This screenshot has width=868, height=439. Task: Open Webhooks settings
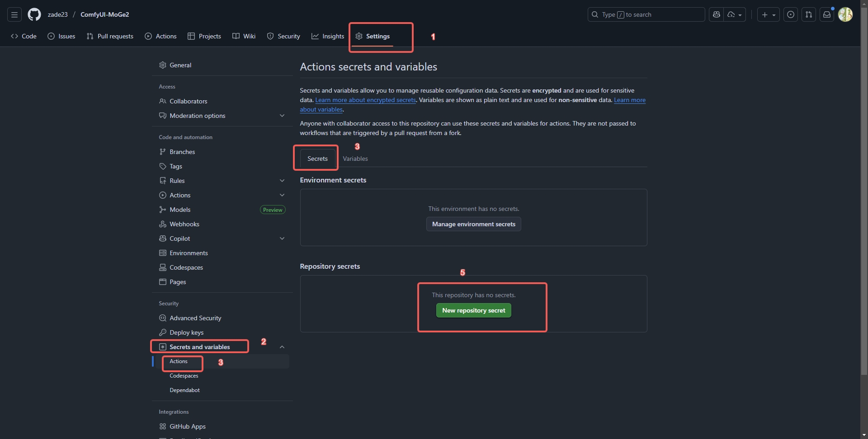click(222, 224)
